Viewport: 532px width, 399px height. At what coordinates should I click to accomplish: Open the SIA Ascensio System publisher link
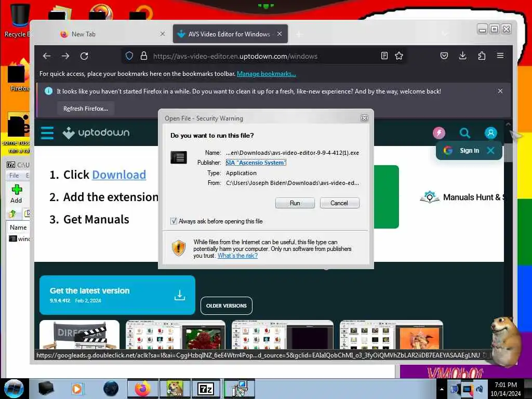point(256,163)
